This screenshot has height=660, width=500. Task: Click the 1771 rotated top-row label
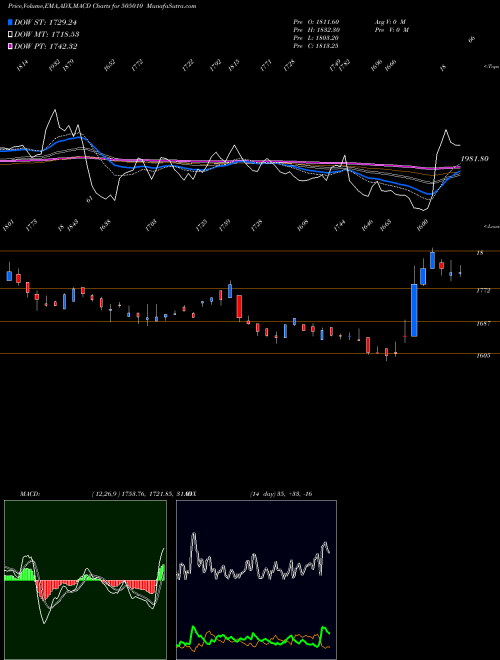point(266,65)
